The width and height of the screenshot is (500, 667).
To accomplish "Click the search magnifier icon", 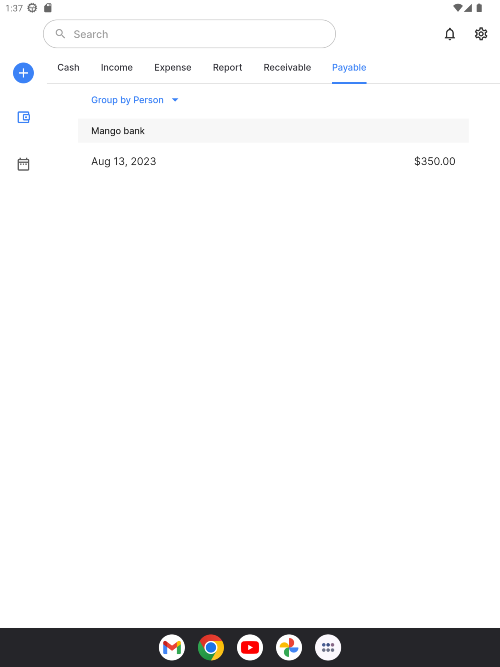I will [60, 34].
